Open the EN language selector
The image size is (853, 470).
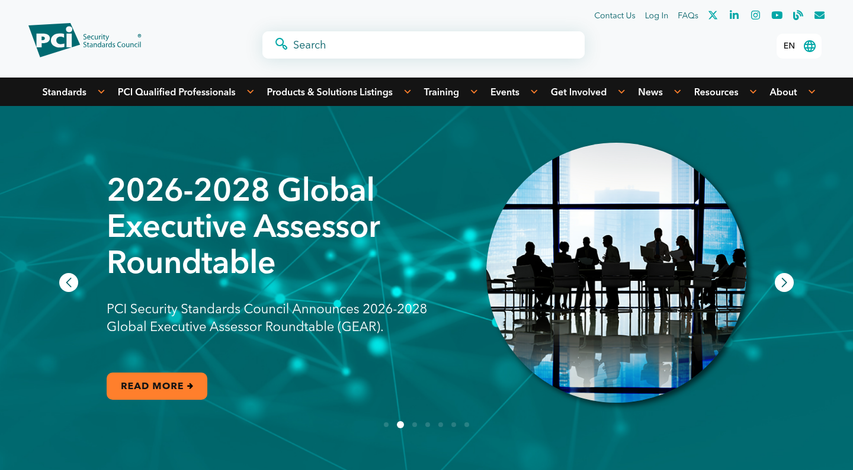[799, 46]
